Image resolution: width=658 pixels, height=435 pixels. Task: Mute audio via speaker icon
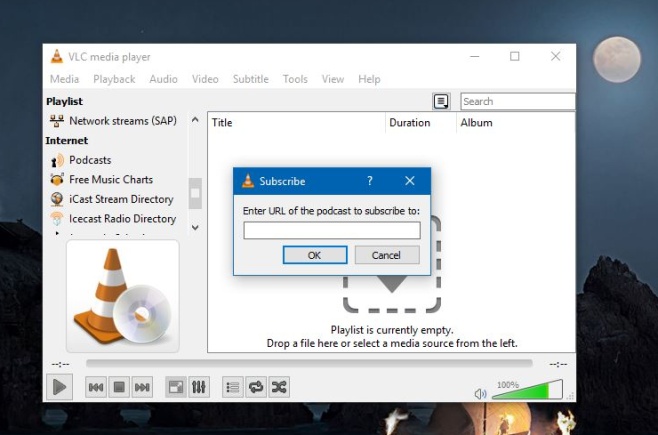point(480,393)
